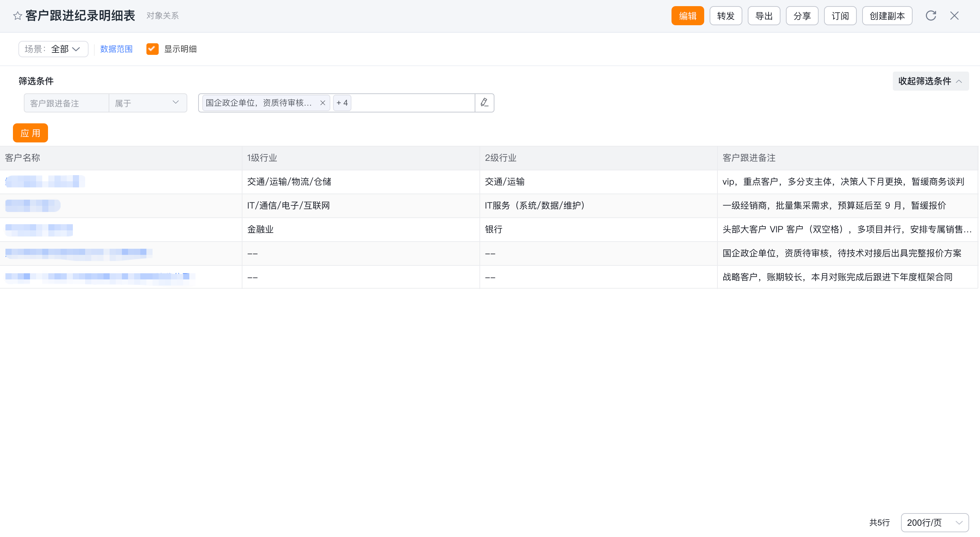Close the report with the X icon

tap(954, 16)
